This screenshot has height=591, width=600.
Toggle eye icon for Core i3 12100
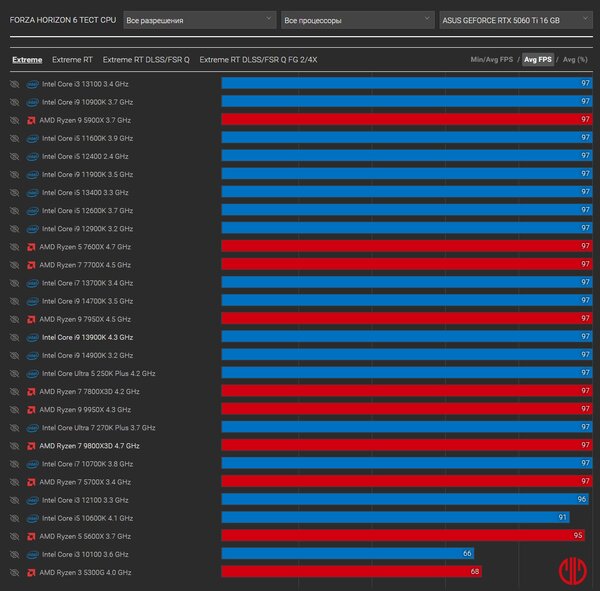pos(15,500)
